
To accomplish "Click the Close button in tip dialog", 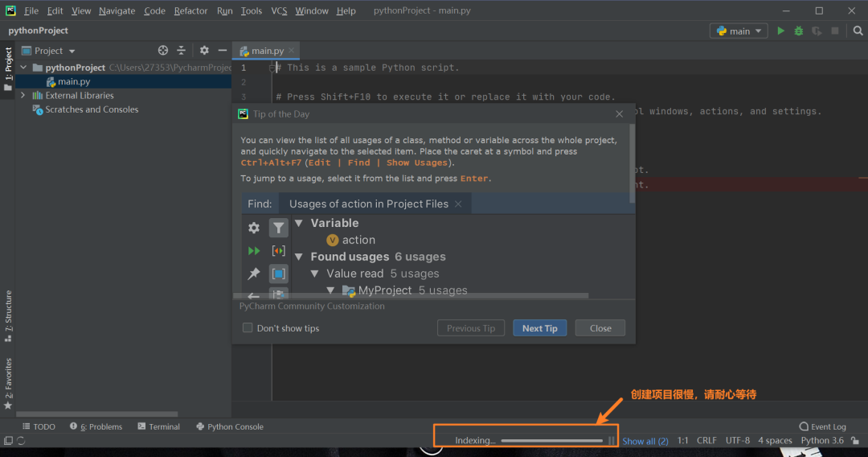I will [600, 328].
